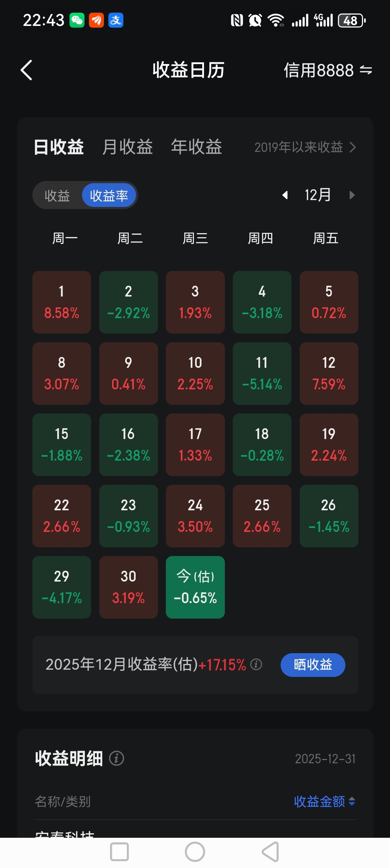Select December 1 cell showing 8.58%

[62, 302]
